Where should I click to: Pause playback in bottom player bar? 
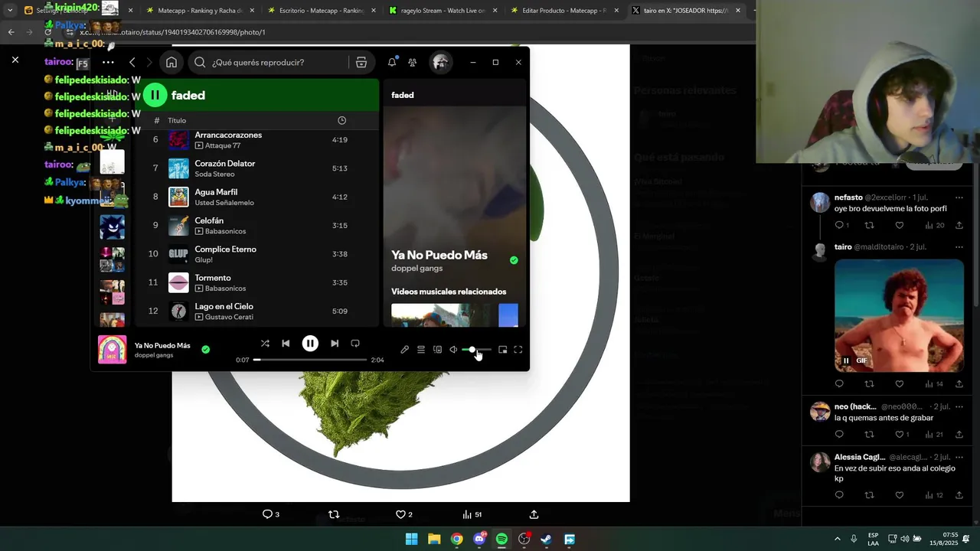coord(310,344)
